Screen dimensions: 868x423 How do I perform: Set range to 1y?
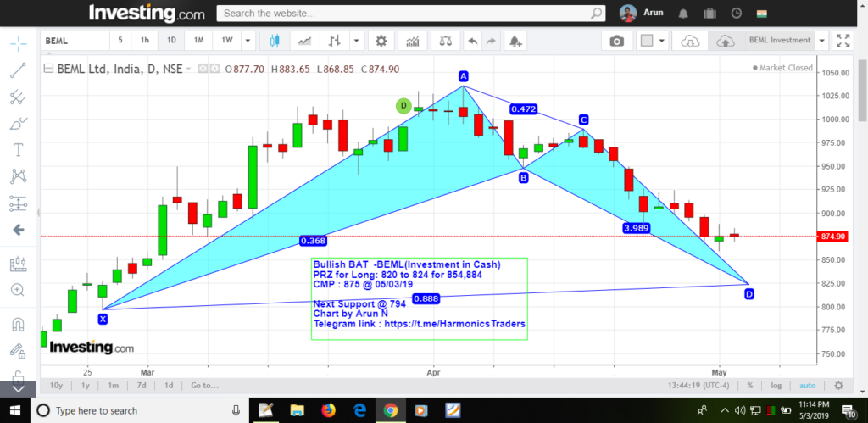[x=86, y=386]
